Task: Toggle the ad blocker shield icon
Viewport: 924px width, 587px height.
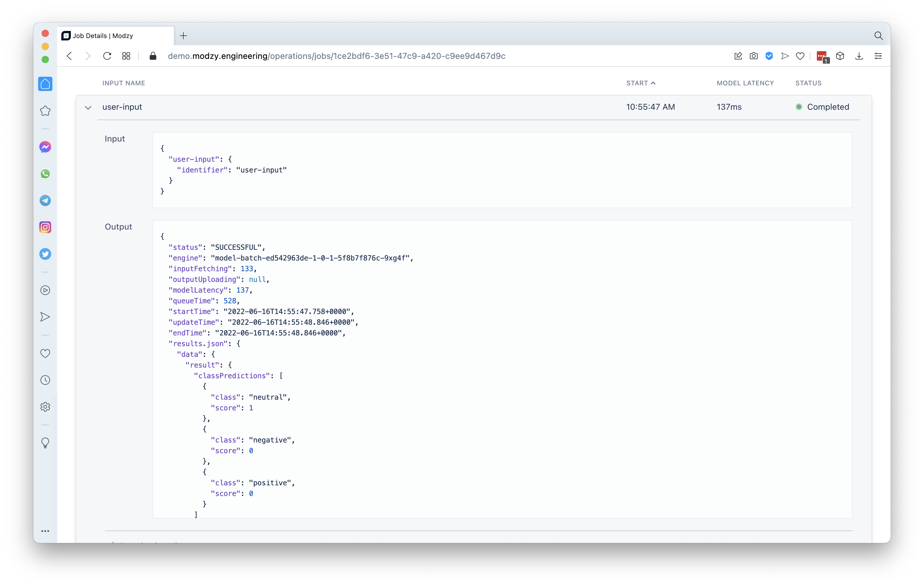Action: click(x=769, y=56)
